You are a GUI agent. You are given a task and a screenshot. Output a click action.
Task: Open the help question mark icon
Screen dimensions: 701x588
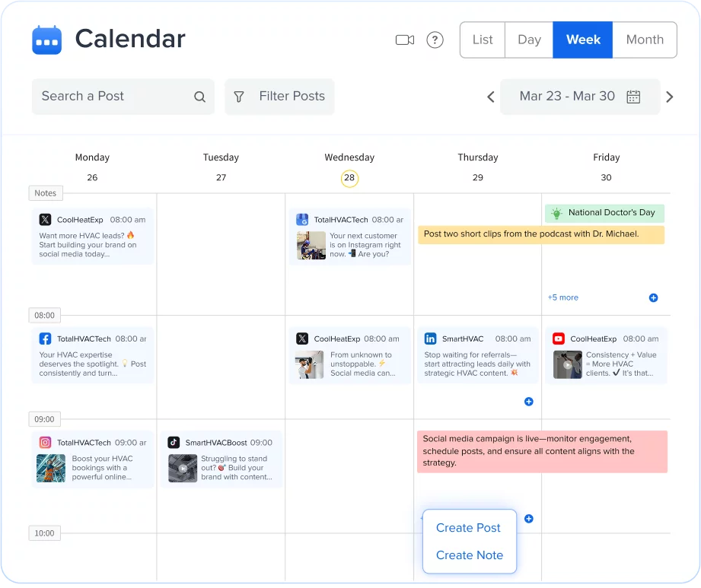click(x=435, y=40)
